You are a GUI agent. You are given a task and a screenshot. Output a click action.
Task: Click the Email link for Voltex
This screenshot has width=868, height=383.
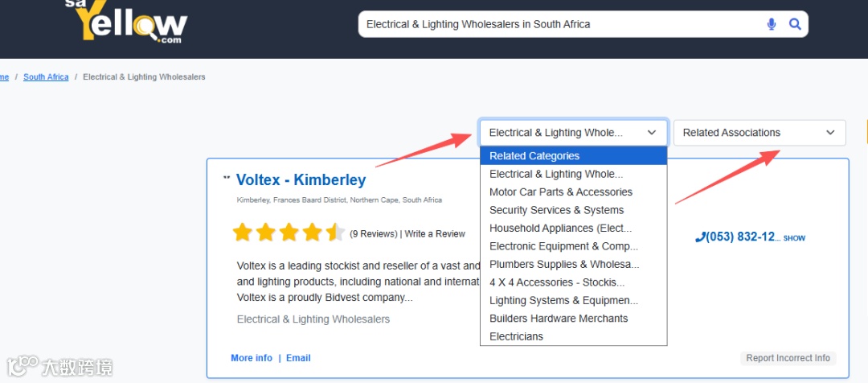[x=298, y=358]
